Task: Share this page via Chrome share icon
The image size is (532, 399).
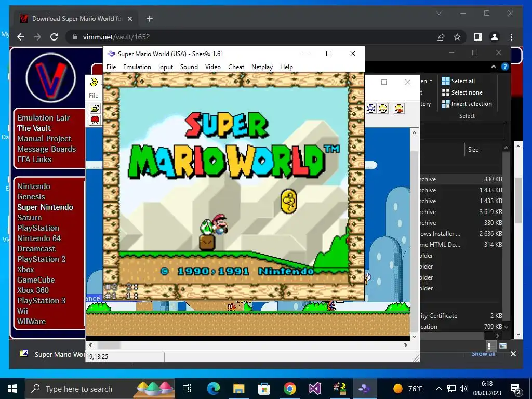Action: 441,37
